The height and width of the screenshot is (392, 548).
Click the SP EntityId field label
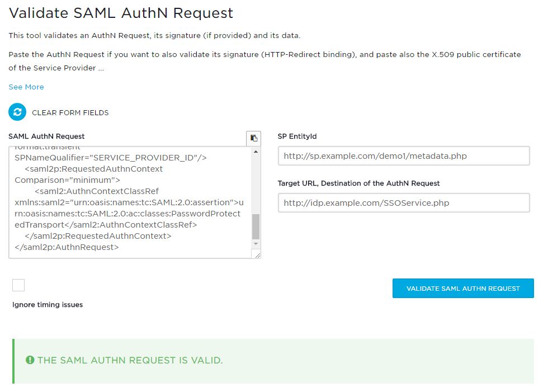[x=297, y=136]
